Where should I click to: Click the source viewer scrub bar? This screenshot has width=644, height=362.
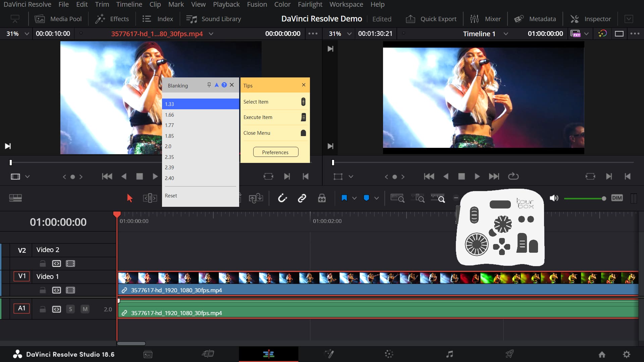161,163
